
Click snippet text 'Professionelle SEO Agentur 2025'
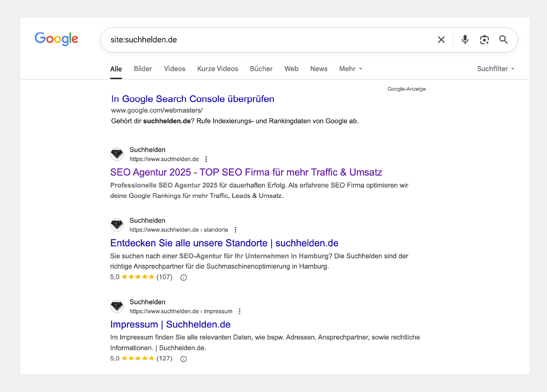[x=164, y=185]
